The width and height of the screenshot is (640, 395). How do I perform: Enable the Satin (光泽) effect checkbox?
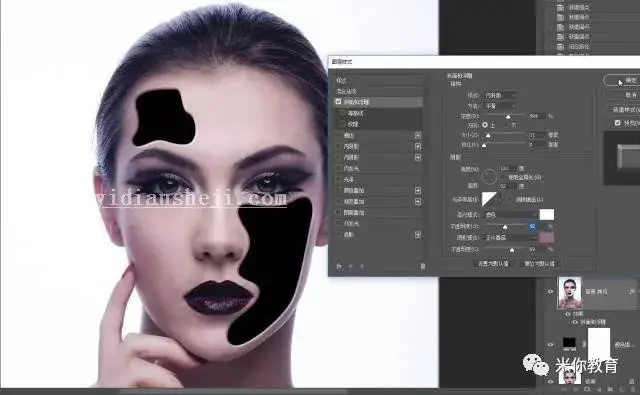click(x=338, y=179)
